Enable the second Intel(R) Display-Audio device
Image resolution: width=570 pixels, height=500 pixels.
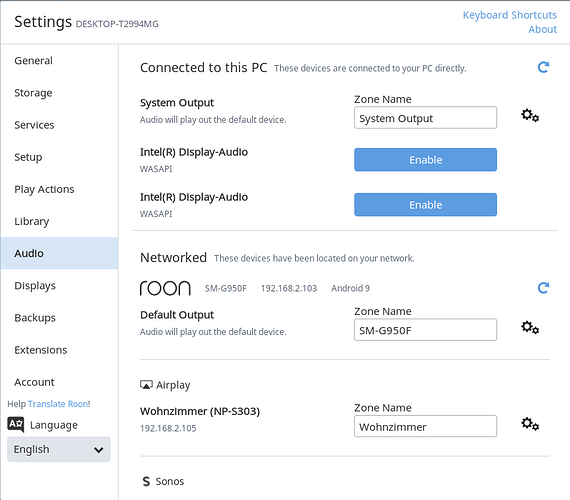click(x=425, y=205)
